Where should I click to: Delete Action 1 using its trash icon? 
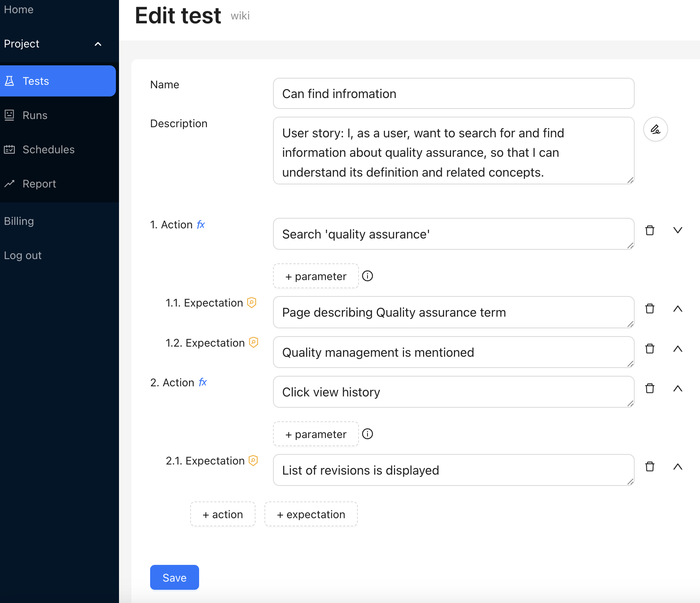tap(650, 230)
